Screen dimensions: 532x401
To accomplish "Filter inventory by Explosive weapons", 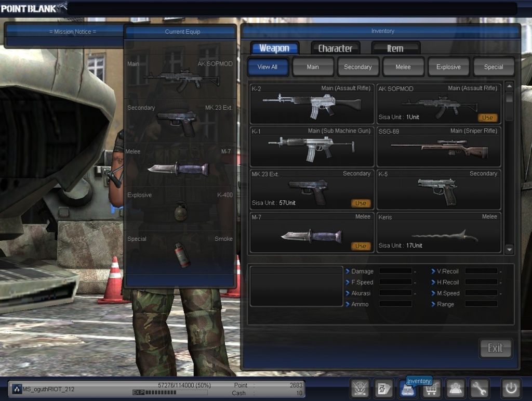I will click(x=448, y=67).
